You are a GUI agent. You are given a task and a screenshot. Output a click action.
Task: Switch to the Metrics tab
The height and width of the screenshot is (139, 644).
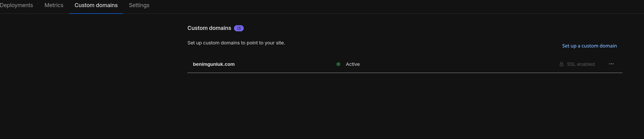point(54,5)
